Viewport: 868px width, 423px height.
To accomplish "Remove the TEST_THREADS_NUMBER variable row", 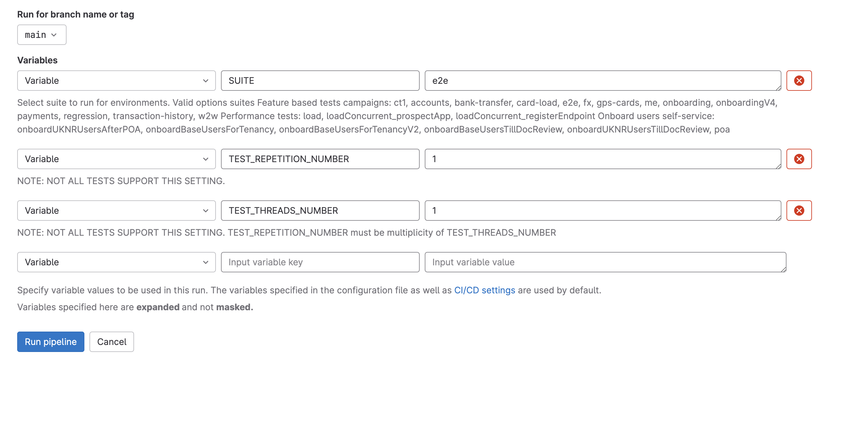I will [799, 210].
